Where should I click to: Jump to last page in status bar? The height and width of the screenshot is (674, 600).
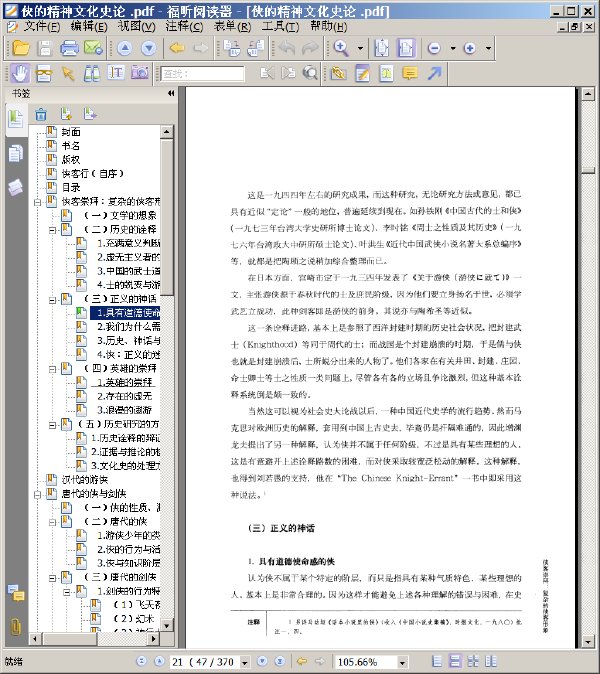click(x=280, y=661)
